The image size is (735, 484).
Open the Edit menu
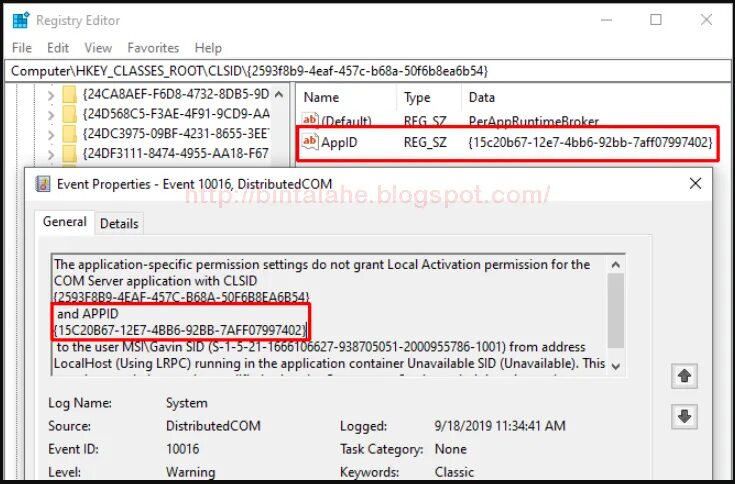pos(58,48)
